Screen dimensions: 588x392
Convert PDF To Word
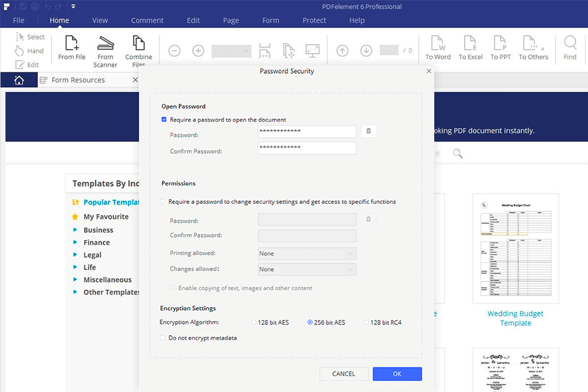tap(438, 48)
